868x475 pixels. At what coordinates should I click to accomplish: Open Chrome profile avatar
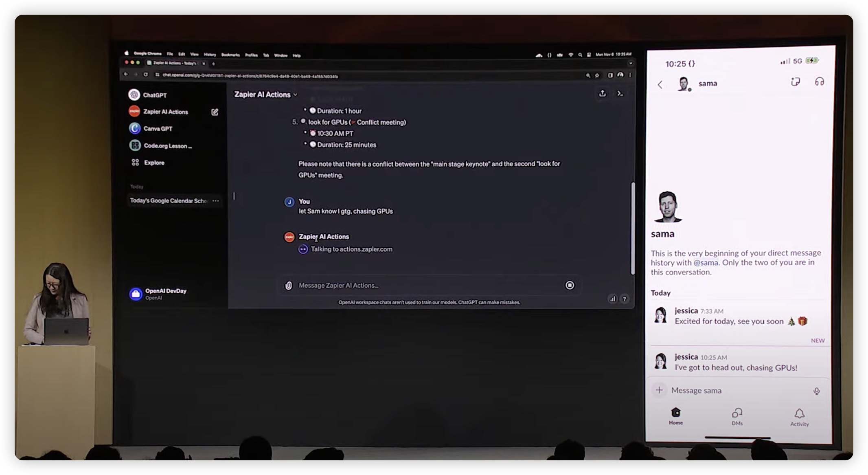(x=620, y=75)
